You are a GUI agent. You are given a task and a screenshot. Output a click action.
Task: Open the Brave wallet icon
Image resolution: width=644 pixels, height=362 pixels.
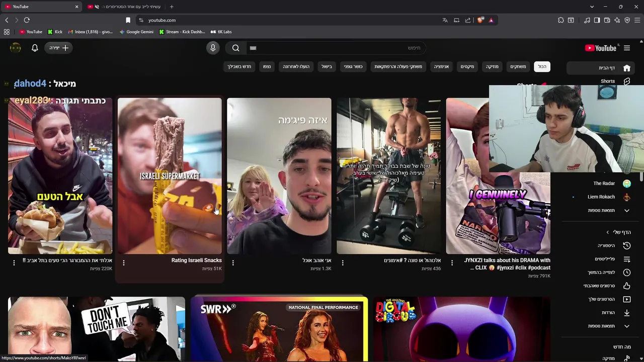607,20
